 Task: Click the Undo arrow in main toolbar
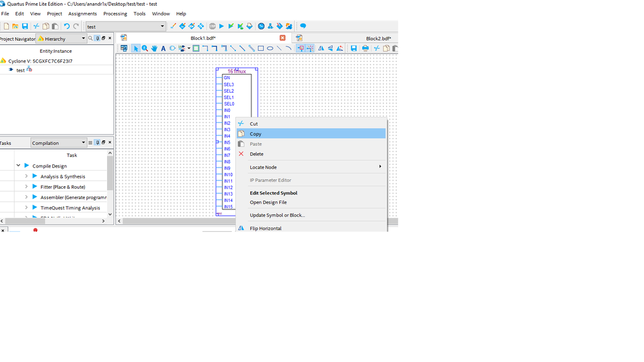tap(66, 26)
